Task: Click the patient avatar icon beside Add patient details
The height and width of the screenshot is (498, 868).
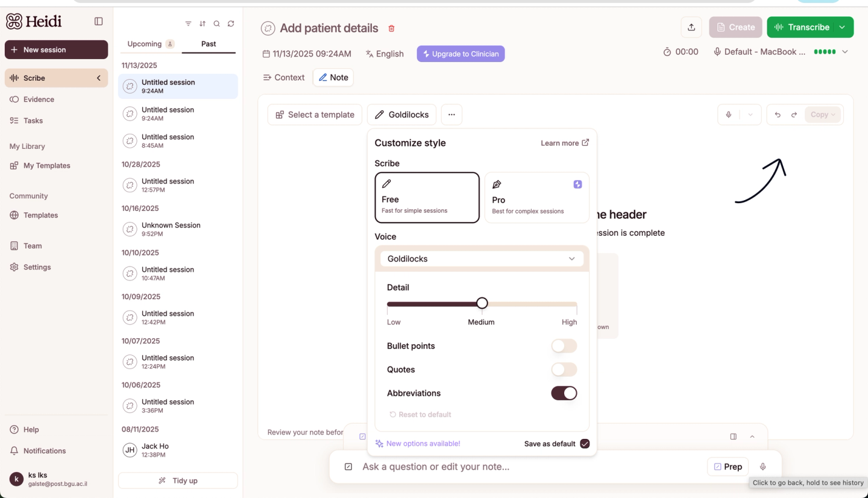Action: [268, 28]
